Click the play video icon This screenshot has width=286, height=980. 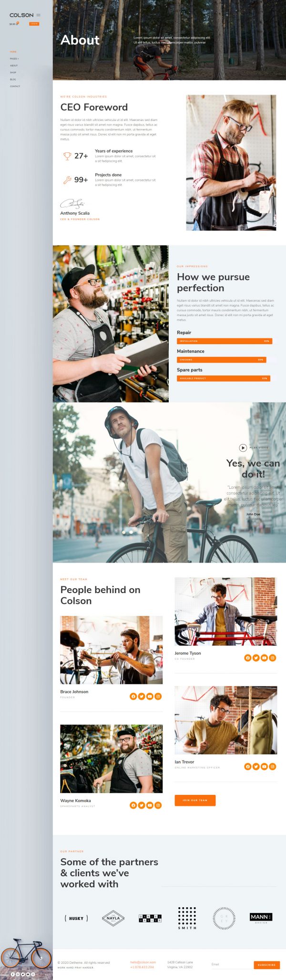(243, 447)
